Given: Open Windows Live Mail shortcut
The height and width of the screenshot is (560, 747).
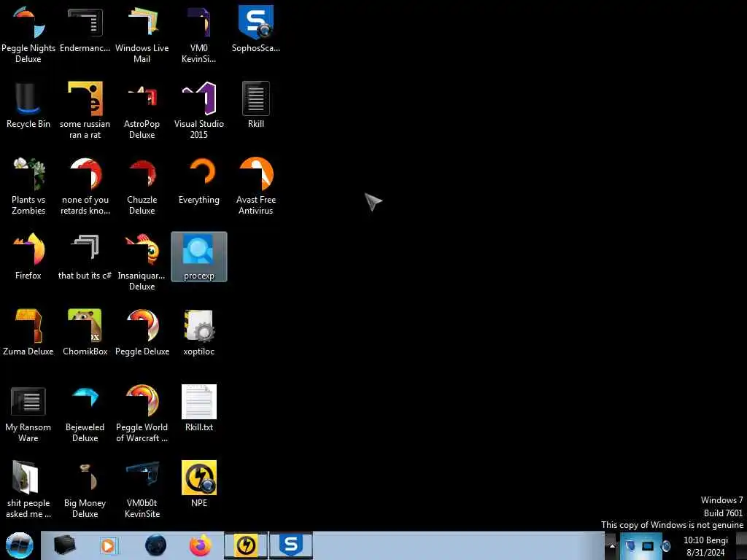Looking at the screenshot, I should click(142, 34).
